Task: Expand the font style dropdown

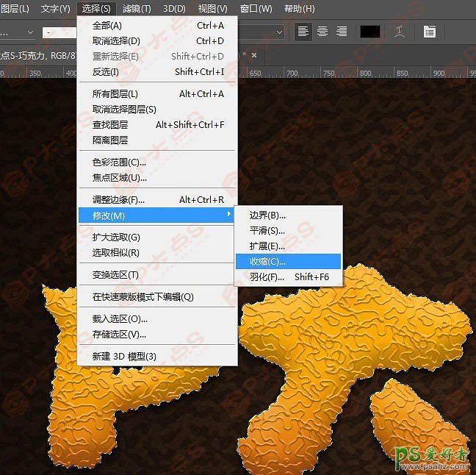Action: [x=60, y=32]
